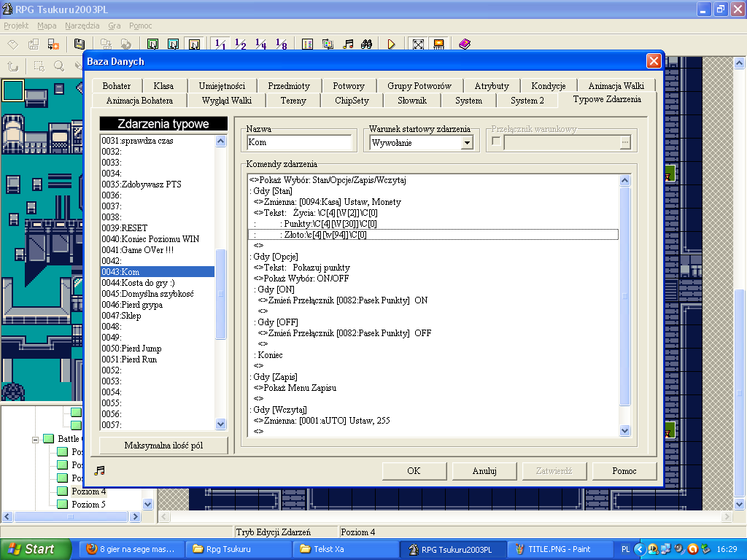The image size is (747, 560).
Task: Toggle the full screen mode icon
Action: (x=418, y=44)
